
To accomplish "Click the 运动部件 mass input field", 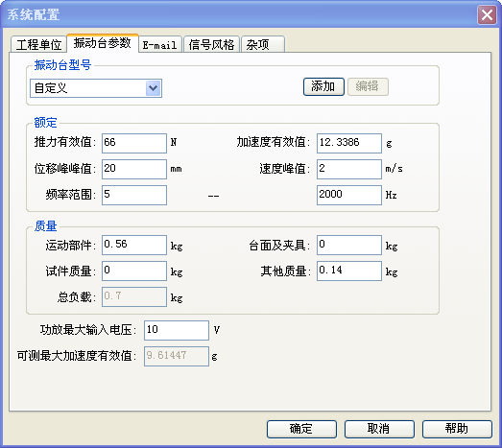I will point(134,245).
